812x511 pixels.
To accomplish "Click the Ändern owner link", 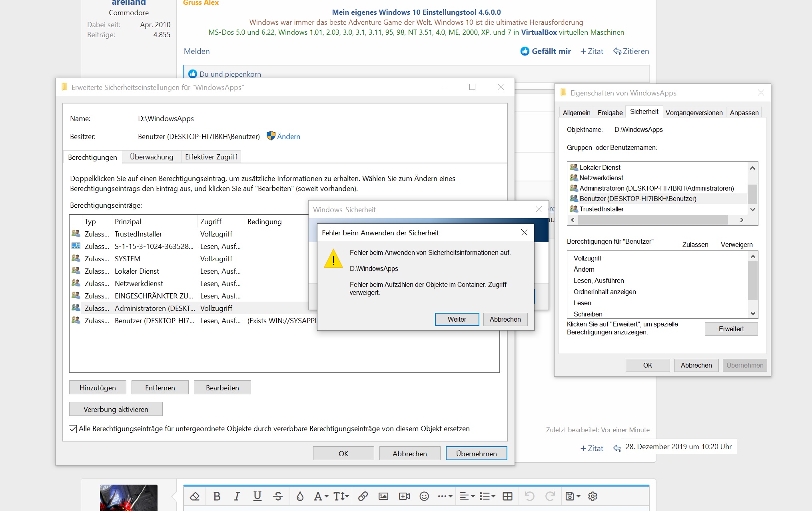I will [288, 137].
